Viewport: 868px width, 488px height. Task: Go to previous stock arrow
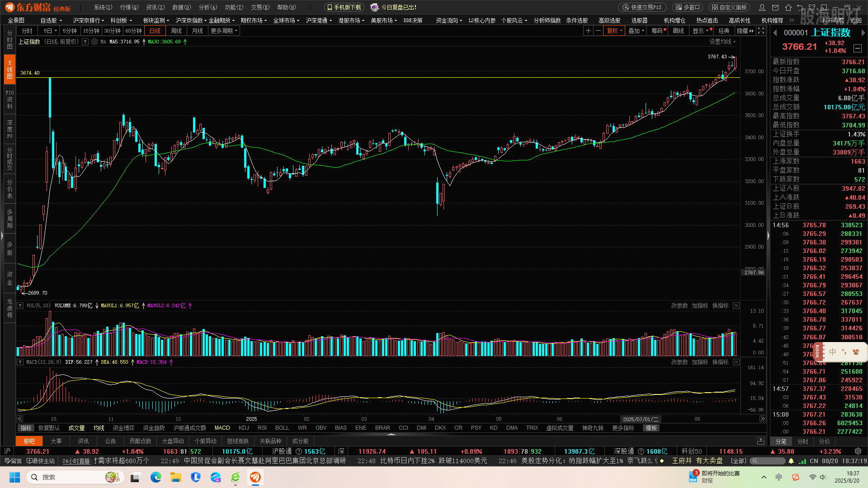[775, 33]
